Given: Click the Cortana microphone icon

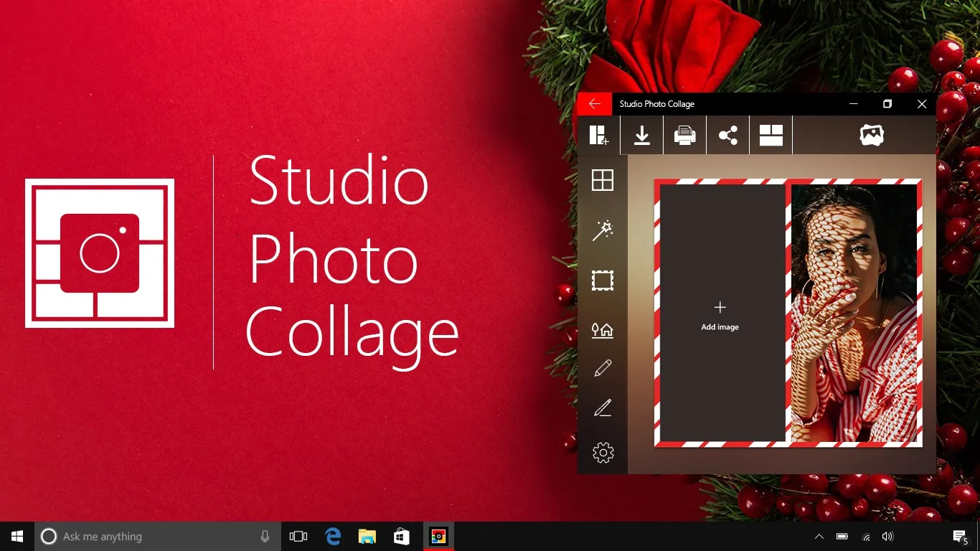Looking at the screenshot, I should tap(265, 536).
